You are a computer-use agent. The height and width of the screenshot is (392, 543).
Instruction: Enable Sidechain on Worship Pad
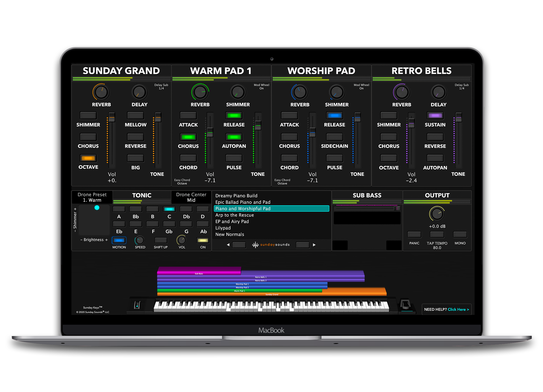coord(334,137)
